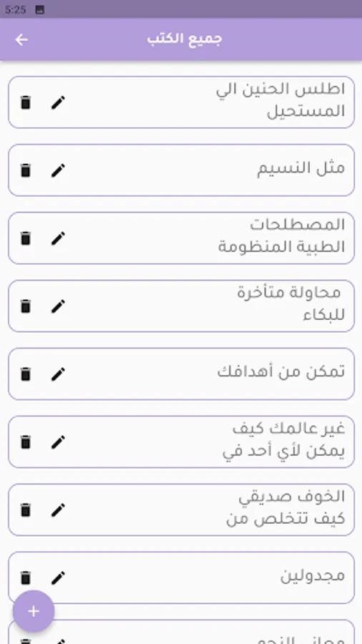Edit the book غير عالمك
The height and width of the screenshot is (644, 362).
[58, 442]
